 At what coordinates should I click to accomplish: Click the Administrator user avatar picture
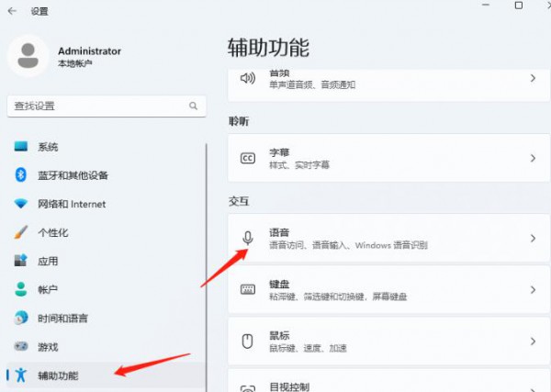click(x=28, y=57)
